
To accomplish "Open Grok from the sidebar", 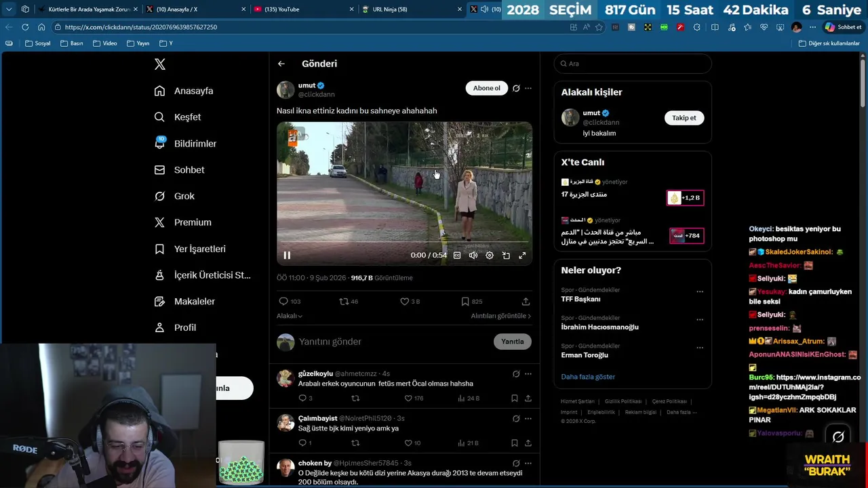I will (174, 196).
